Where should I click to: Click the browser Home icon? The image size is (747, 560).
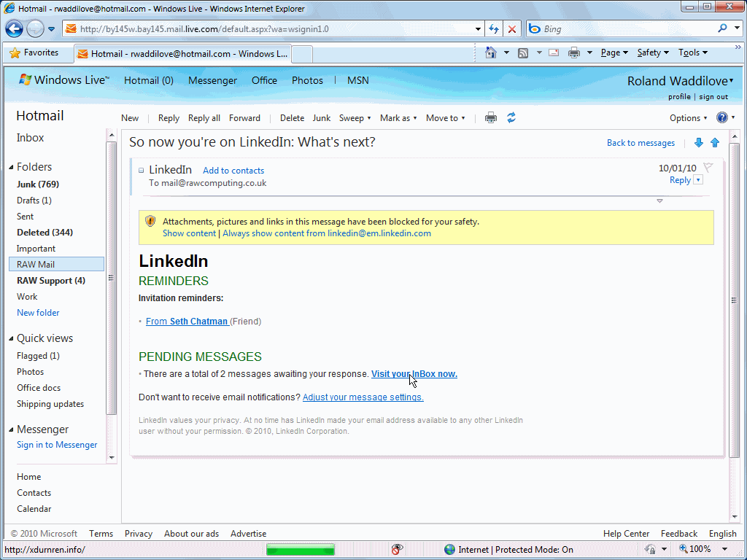tap(491, 52)
